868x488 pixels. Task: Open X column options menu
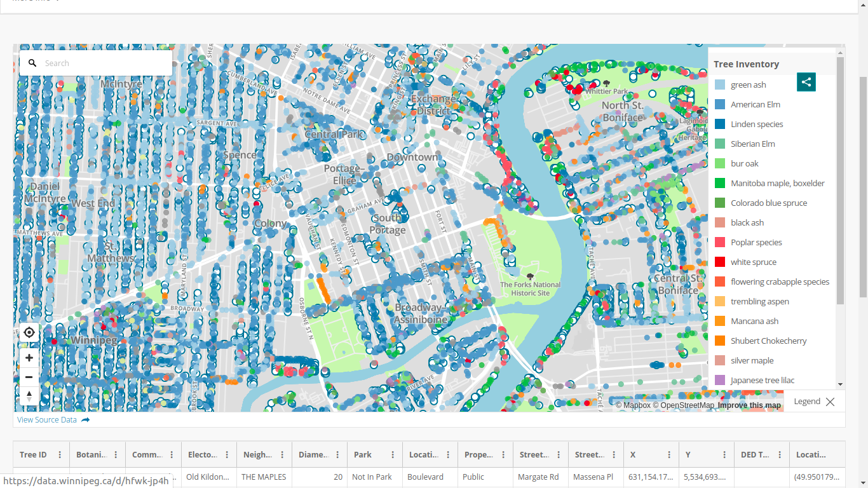tap(669, 455)
